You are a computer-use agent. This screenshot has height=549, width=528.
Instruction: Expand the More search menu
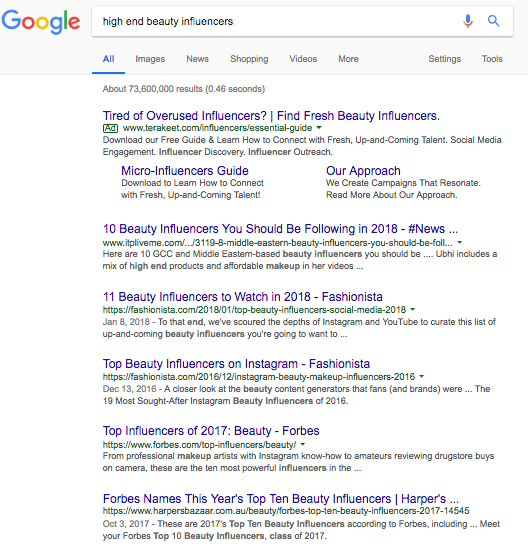click(x=348, y=59)
